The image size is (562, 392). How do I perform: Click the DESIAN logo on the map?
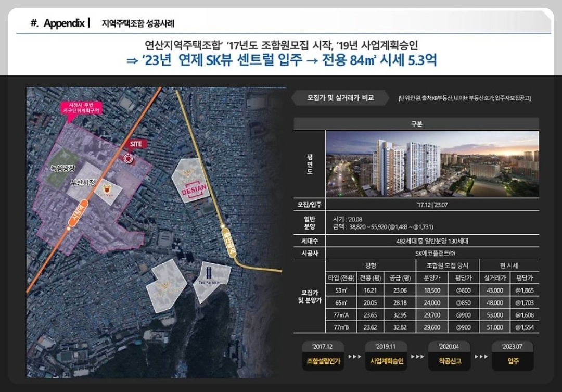point(194,190)
